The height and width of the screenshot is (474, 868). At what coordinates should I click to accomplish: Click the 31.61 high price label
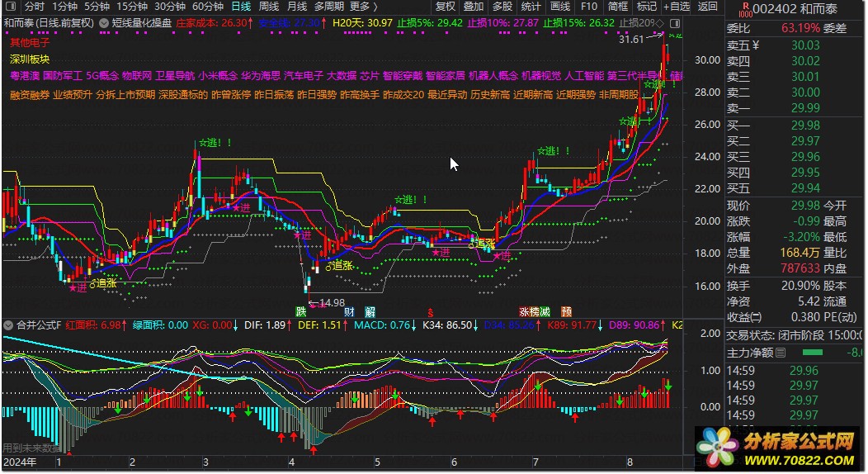pyautogui.click(x=631, y=40)
